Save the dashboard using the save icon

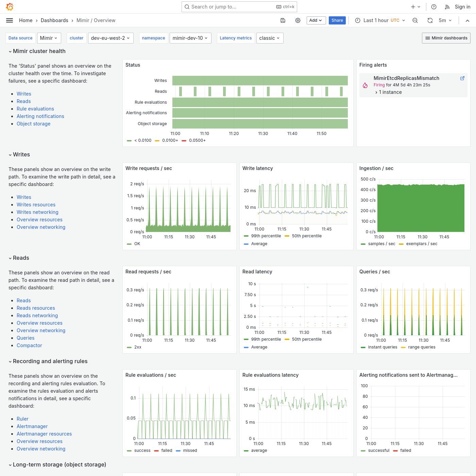pyautogui.click(x=283, y=20)
